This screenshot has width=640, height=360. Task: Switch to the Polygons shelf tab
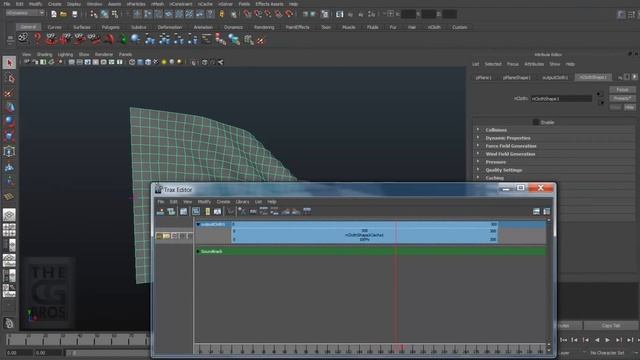point(110,27)
